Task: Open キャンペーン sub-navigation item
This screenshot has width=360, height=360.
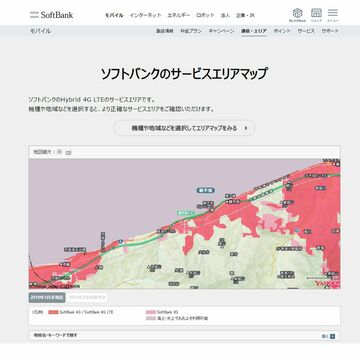Action: pyautogui.click(x=221, y=31)
